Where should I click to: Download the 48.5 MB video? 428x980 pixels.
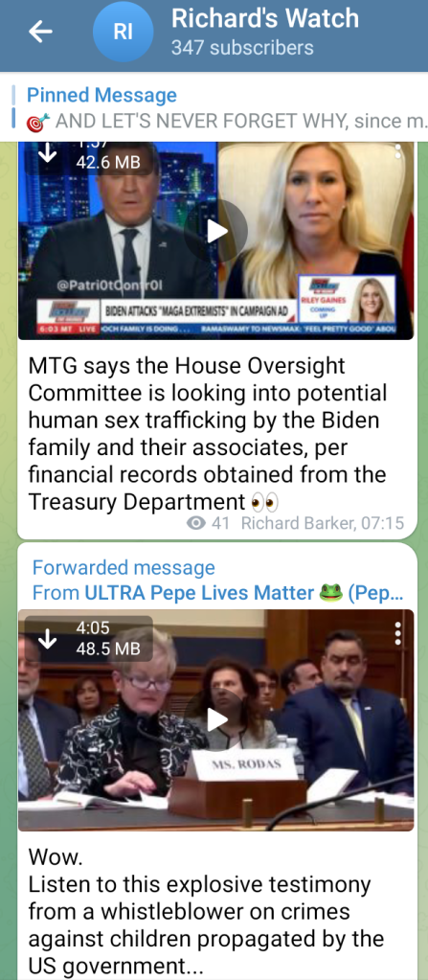(x=48, y=638)
